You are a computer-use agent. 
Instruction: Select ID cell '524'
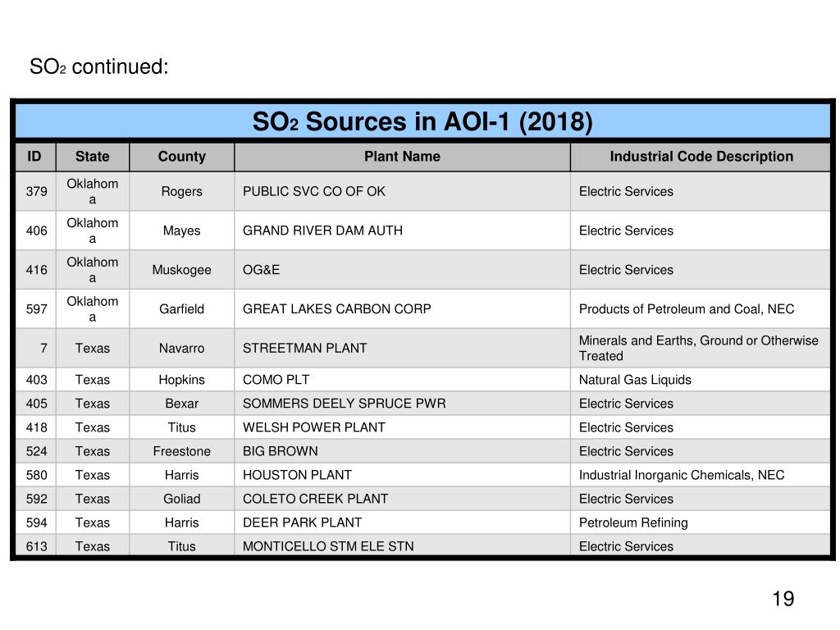click(x=36, y=451)
